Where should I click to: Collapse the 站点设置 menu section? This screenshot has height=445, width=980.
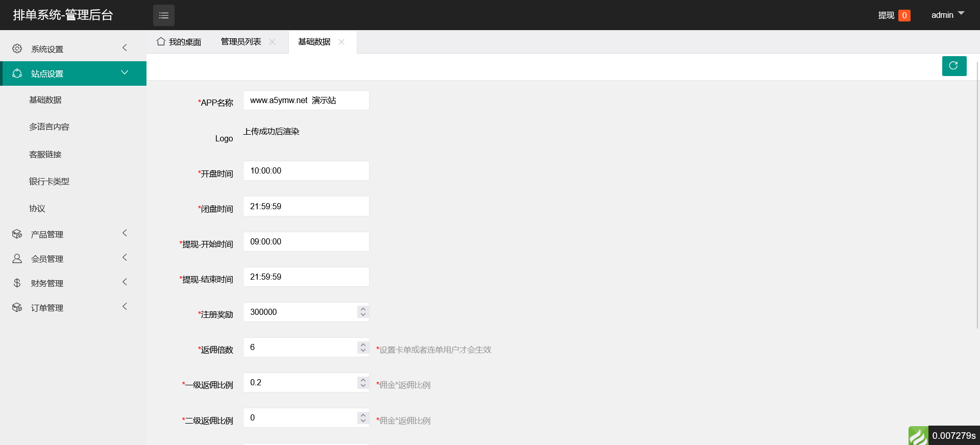pos(125,73)
